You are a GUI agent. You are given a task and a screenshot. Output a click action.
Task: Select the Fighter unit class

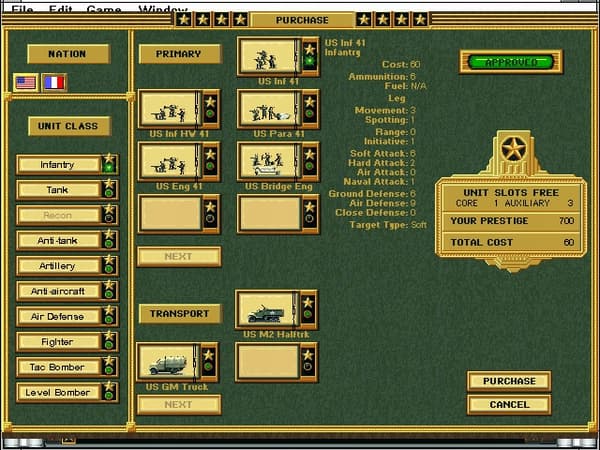coord(58,342)
